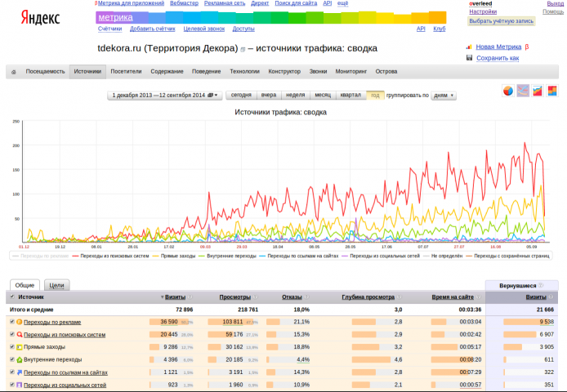Toggle Переходы из поисковых систем red legend entry
Image resolution: width=567 pixels, height=392 pixels.
pyautogui.click(x=110, y=256)
